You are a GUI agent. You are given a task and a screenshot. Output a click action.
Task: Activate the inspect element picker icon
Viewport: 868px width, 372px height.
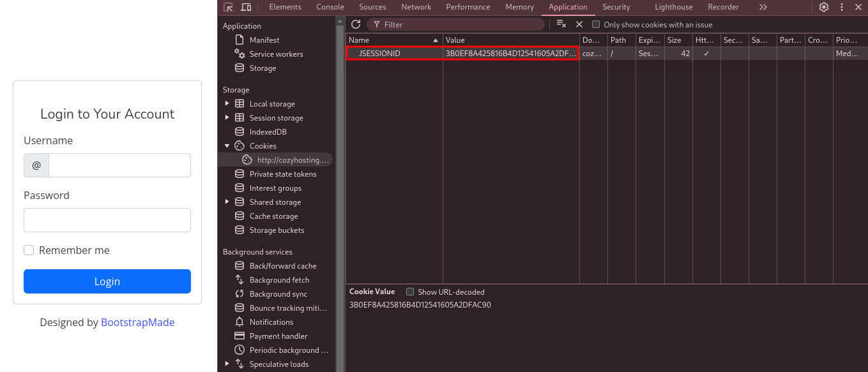[x=228, y=7]
